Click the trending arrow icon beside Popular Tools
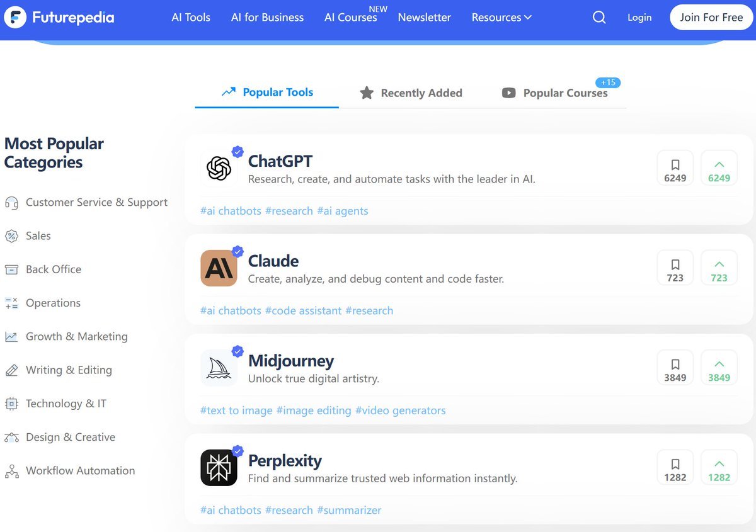Viewport: 756px width, 532px height. (228, 92)
